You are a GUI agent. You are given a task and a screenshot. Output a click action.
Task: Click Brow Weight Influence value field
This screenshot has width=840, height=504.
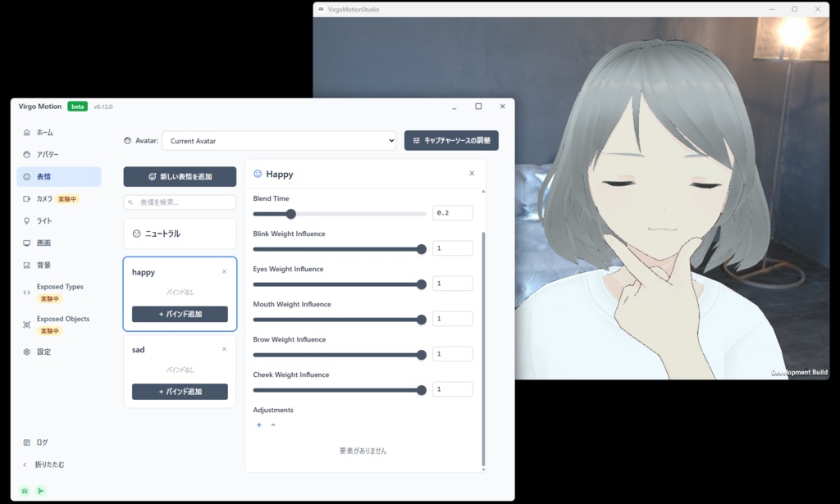click(x=453, y=354)
